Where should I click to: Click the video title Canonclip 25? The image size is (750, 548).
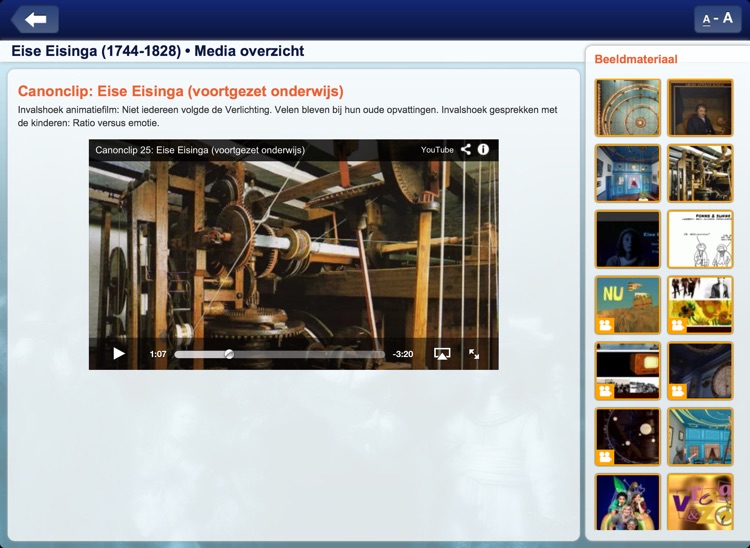[200, 150]
